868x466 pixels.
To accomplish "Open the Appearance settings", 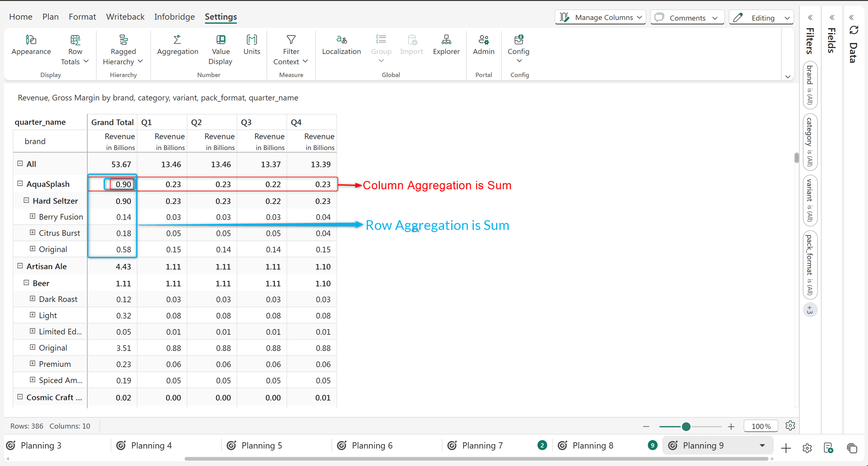I will pyautogui.click(x=31, y=45).
